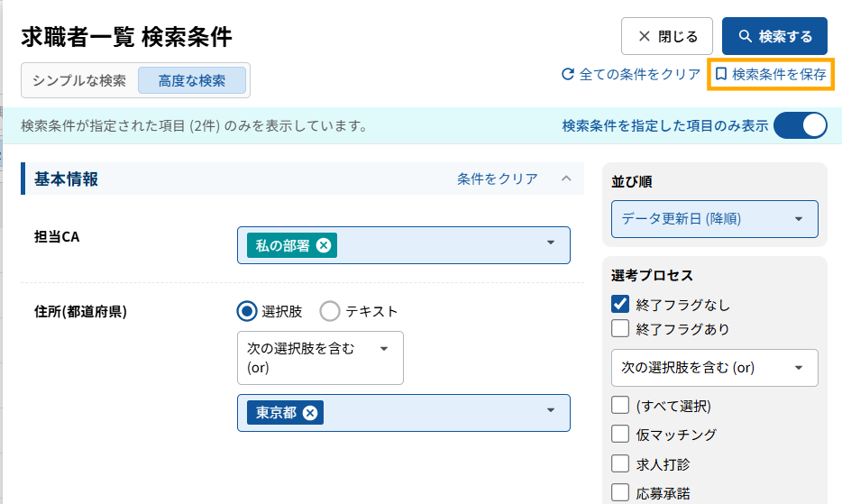Uncheck the 終了フラグなし checkbox
This screenshot has width=842, height=504.
click(620, 305)
